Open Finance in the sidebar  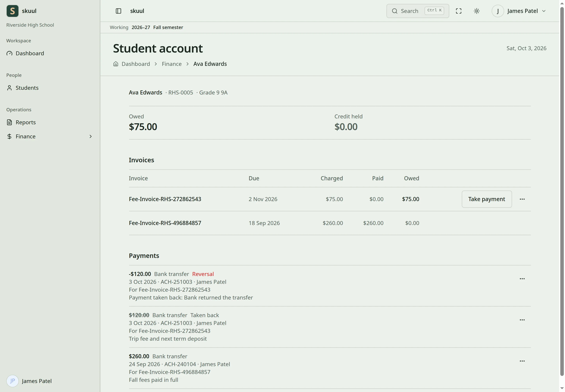pyautogui.click(x=50, y=136)
